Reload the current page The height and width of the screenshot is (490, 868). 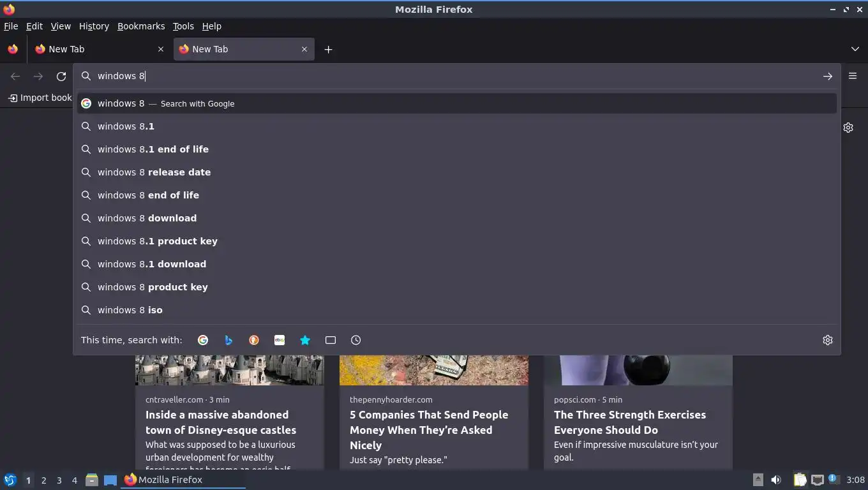click(61, 76)
